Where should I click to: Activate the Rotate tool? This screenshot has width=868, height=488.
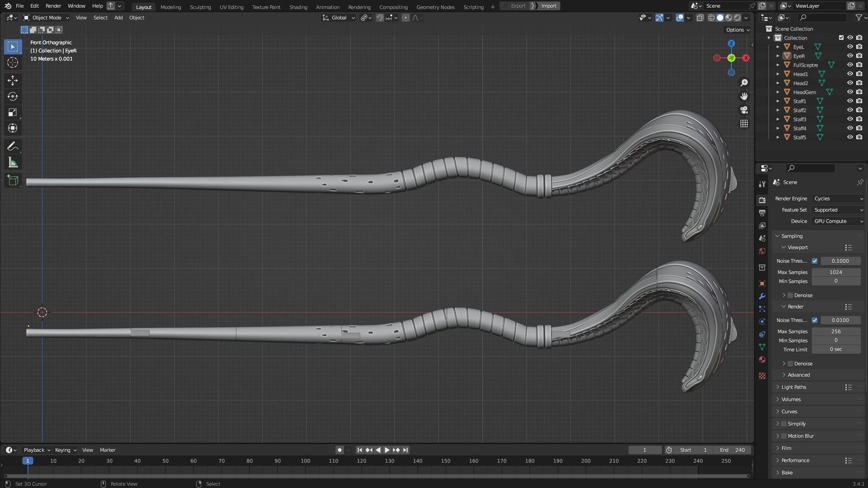pos(13,96)
